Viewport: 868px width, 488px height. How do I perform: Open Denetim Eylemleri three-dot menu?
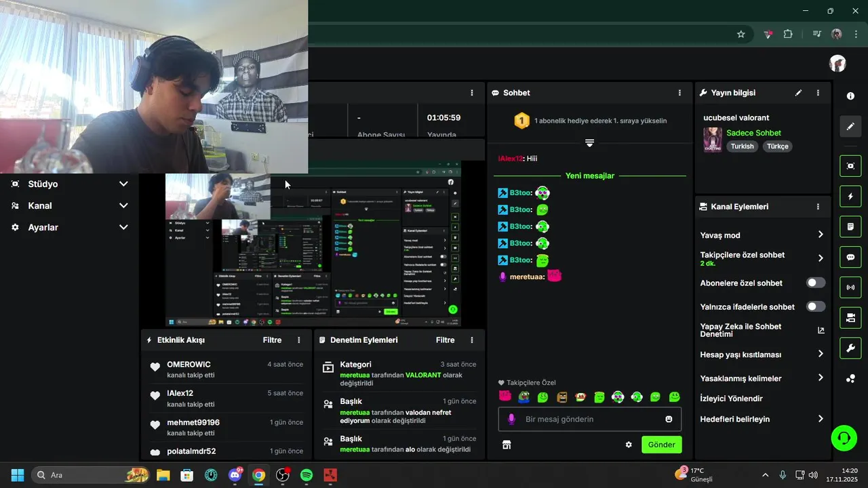472,340
